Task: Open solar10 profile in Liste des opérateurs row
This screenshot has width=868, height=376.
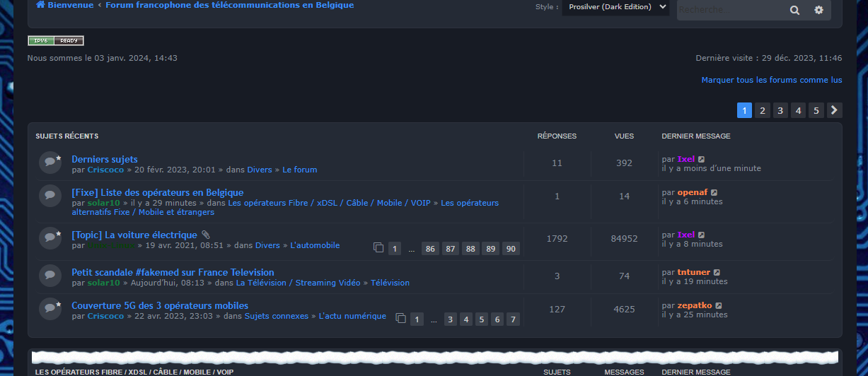Action: [103, 203]
